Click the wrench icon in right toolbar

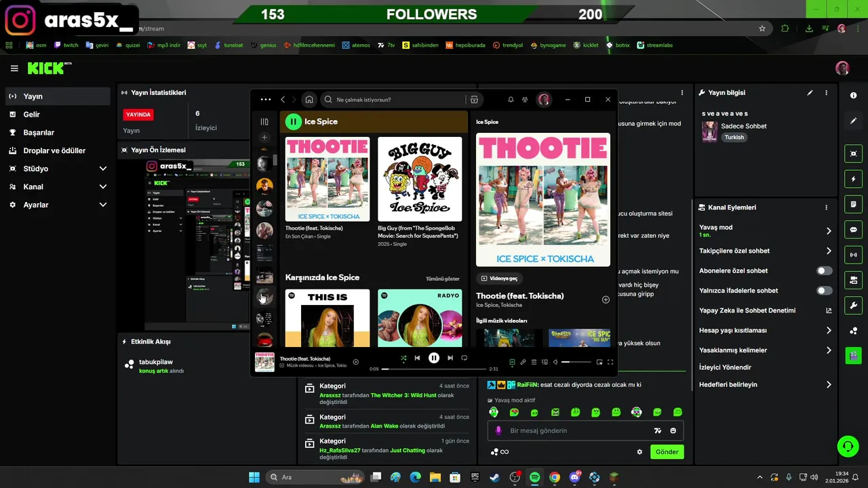click(854, 305)
